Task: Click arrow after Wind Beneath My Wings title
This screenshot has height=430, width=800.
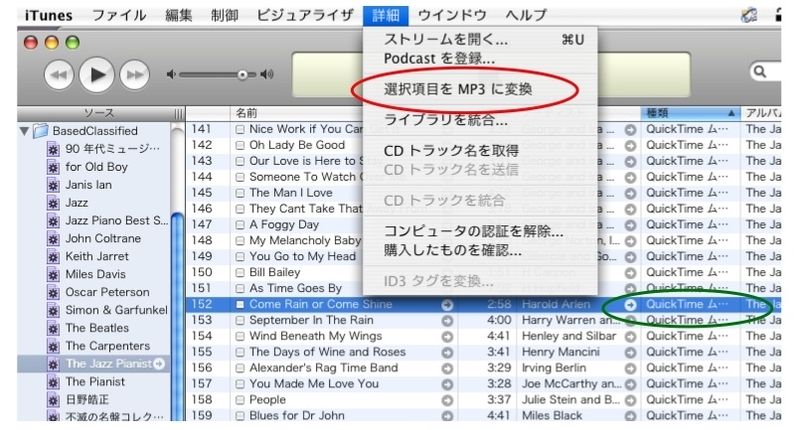Action: tap(447, 337)
